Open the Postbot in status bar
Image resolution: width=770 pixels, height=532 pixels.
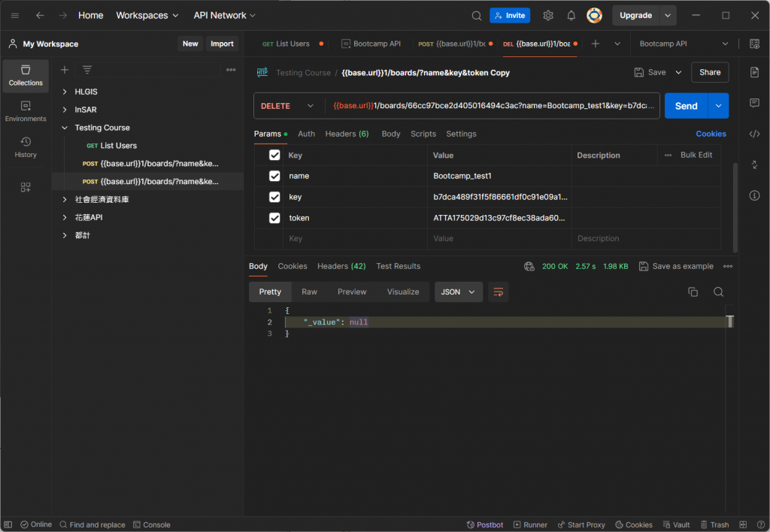coord(485,524)
